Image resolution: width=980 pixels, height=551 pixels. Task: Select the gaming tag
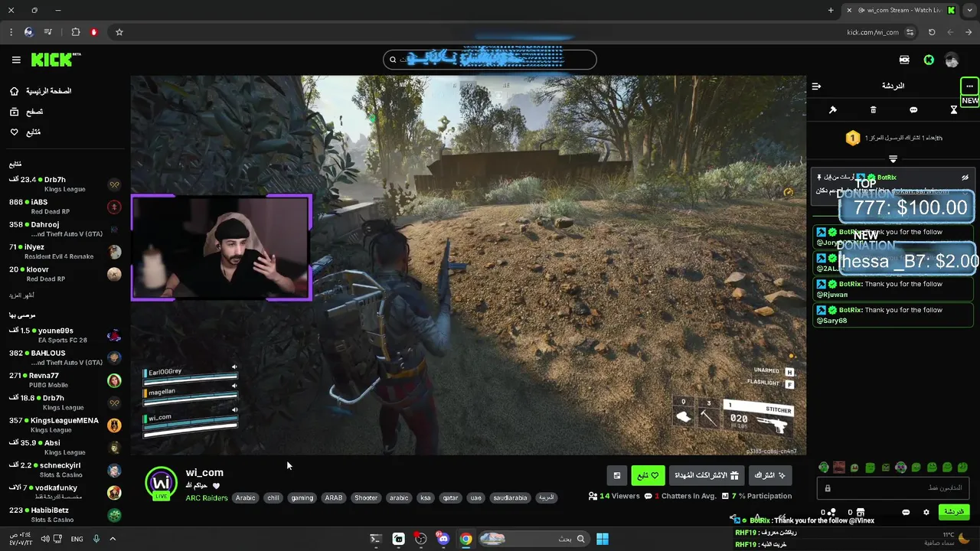(302, 497)
